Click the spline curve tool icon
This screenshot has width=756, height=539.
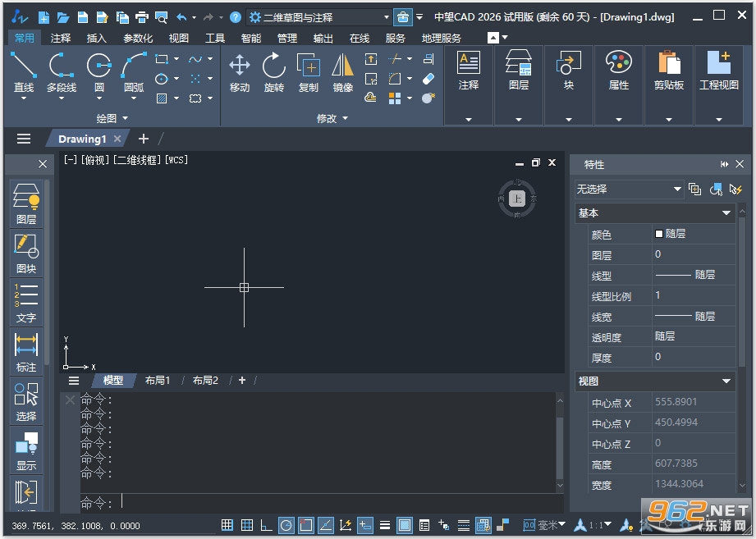195,59
